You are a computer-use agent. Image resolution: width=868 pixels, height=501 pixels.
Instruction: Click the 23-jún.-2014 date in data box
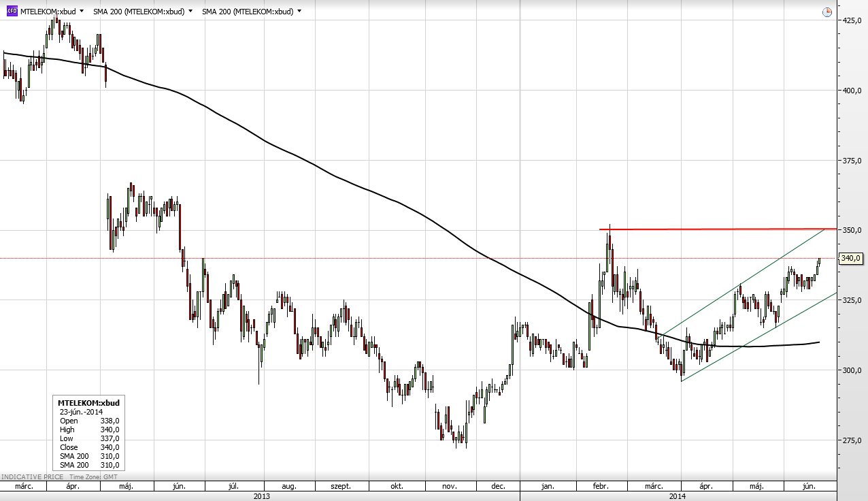[x=82, y=412]
